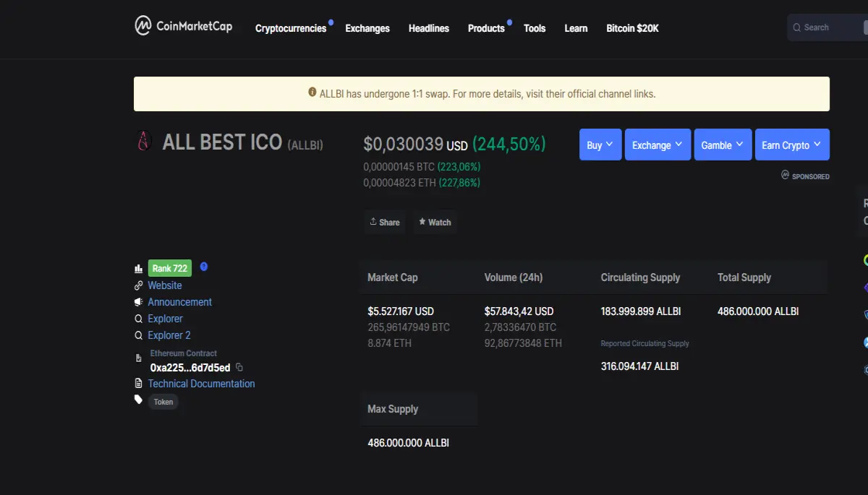Click the Max Supply header
This screenshot has height=495, width=868.
[393, 409]
